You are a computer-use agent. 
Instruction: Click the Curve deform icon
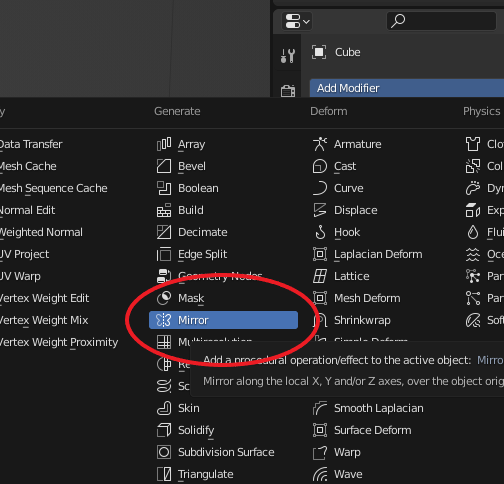tap(320, 188)
